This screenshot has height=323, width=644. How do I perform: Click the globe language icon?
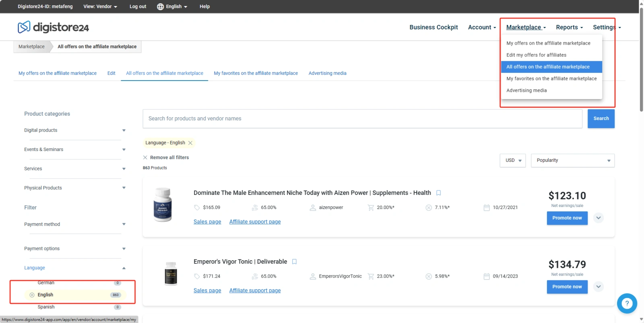click(x=160, y=6)
